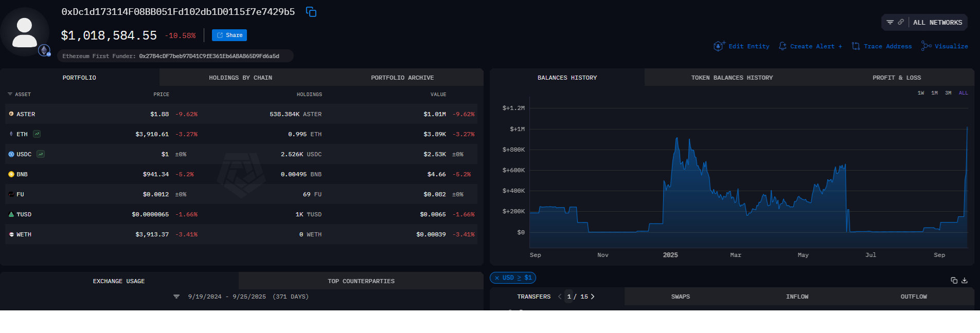Click the Trace Address icon
980x333 pixels.
click(x=856, y=46)
